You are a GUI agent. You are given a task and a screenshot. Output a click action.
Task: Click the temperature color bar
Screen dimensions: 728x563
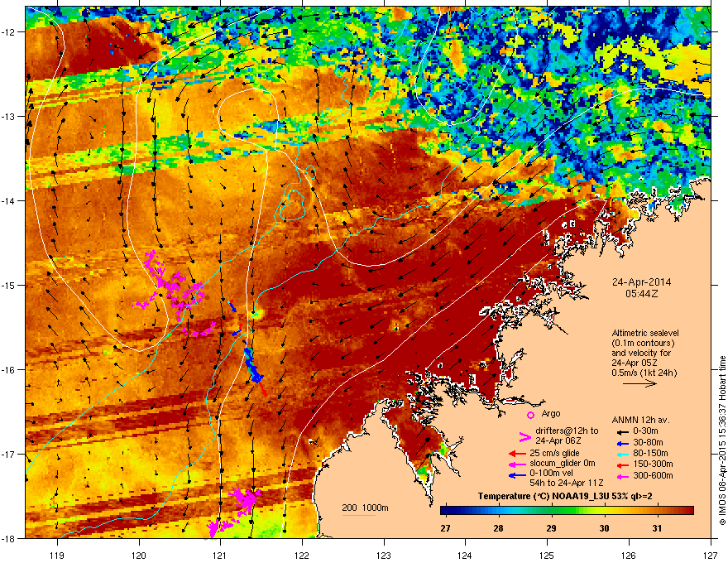567,511
